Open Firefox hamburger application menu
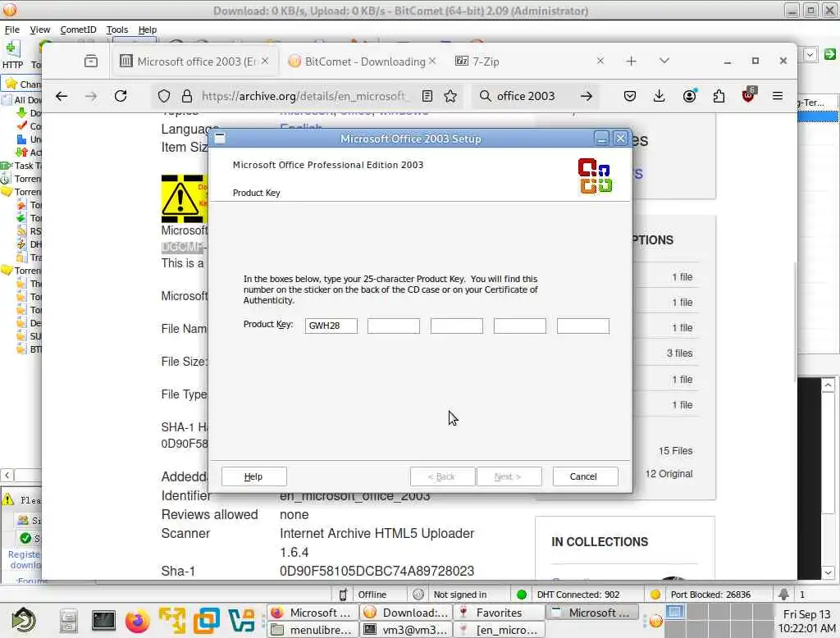This screenshot has width=840, height=638. coord(778,96)
